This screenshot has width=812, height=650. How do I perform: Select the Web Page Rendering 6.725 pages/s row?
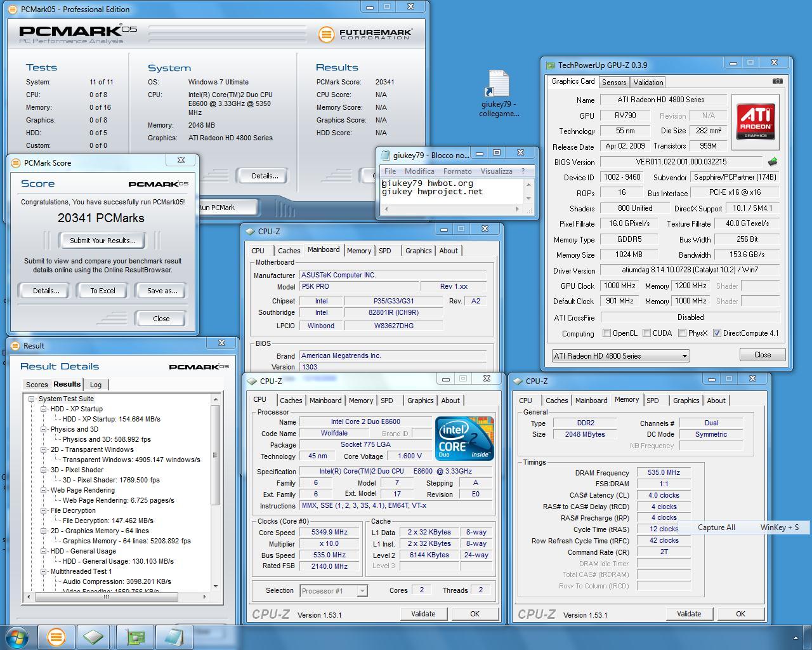point(118,500)
